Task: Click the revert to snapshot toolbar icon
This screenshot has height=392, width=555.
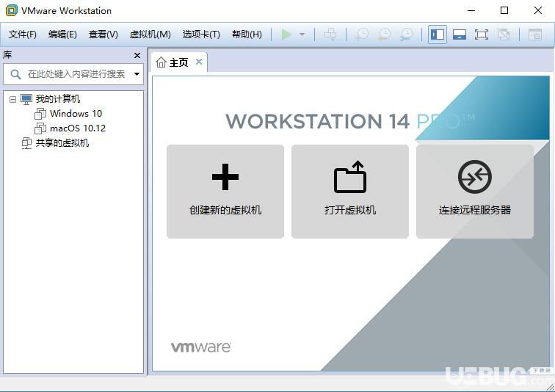Action: point(384,35)
